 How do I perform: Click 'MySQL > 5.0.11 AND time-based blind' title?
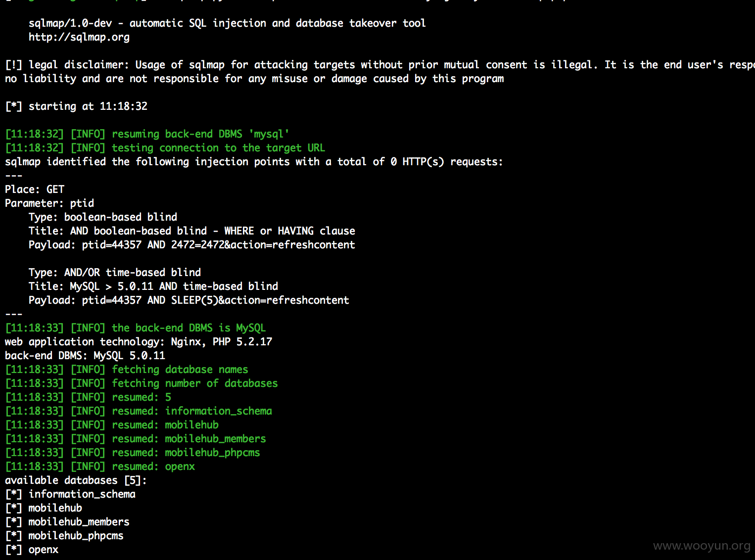[x=153, y=286]
